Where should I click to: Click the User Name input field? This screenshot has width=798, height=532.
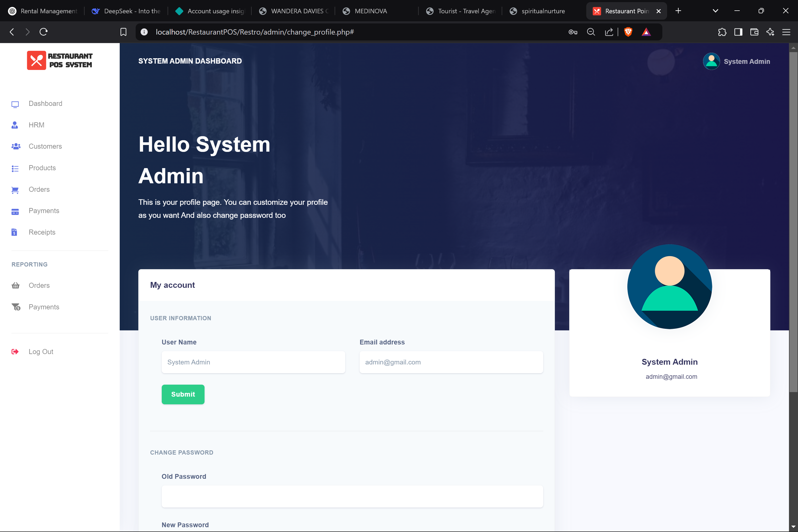point(253,362)
